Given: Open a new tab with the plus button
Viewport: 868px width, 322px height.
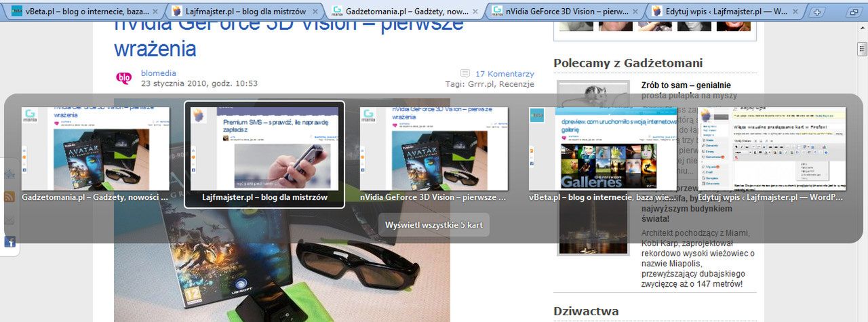Looking at the screenshot, I should pyautogui.click(x=817, y=12).
